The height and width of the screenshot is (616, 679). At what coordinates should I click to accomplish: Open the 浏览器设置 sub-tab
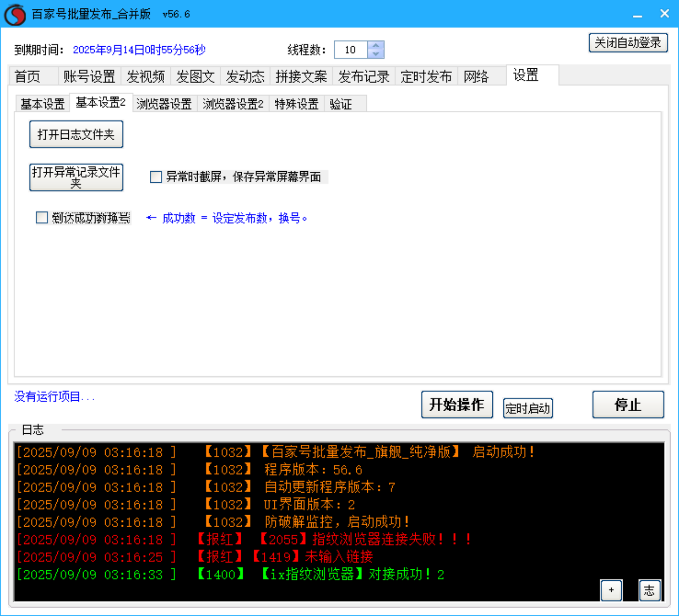point(164,103)
